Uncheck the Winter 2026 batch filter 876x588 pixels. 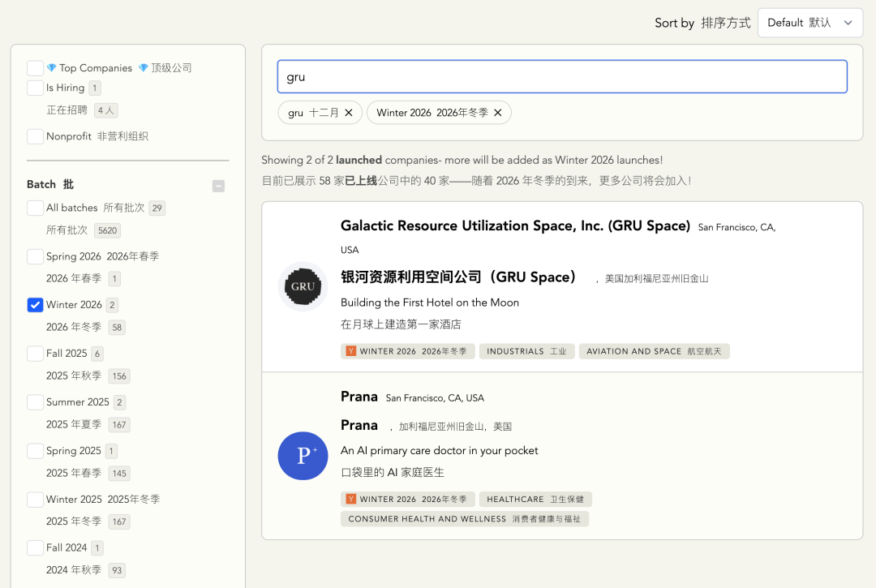[x=35, y=304]
